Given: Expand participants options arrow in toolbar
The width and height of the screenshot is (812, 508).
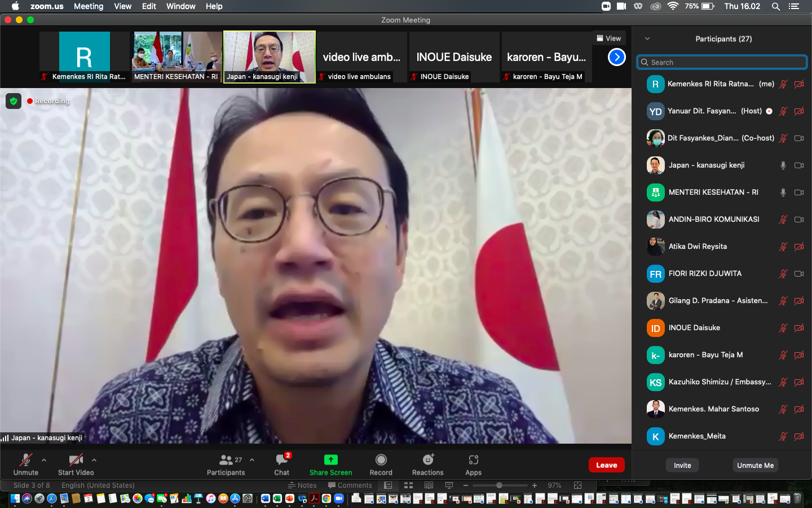Looking at the screenshot, I should pyautogui.click(x=252, y=460).
